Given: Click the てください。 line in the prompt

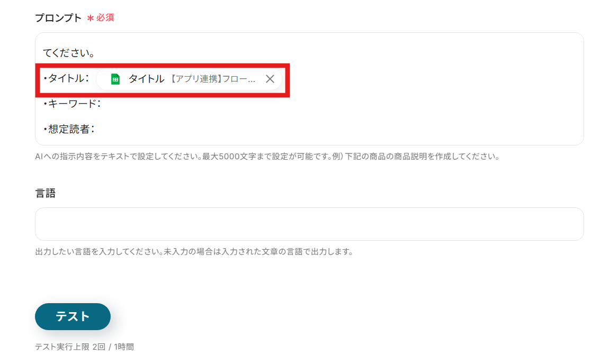Looking at the screenshot, I should (69, 53).
